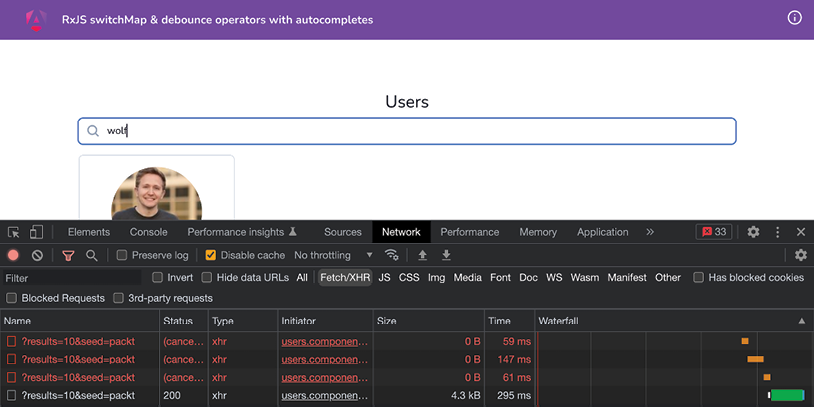This screenshot has height=407, width=814.
Task: Select the 200 status request row checkbox
Action: (x=11, y=396)
